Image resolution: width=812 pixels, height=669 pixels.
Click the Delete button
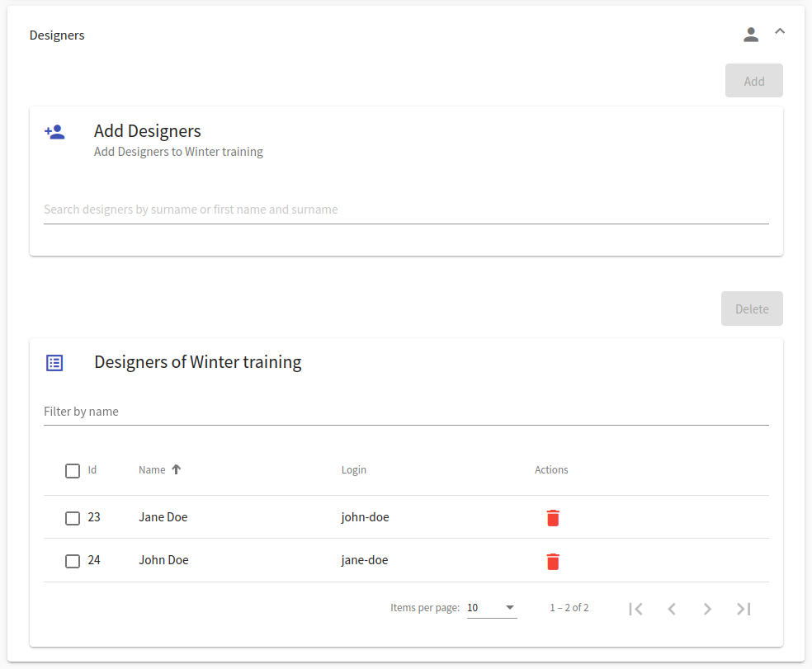(x=752, y=309)
